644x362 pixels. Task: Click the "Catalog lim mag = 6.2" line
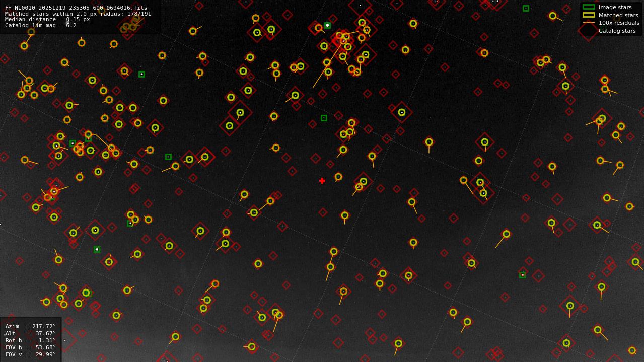[41, 25]
